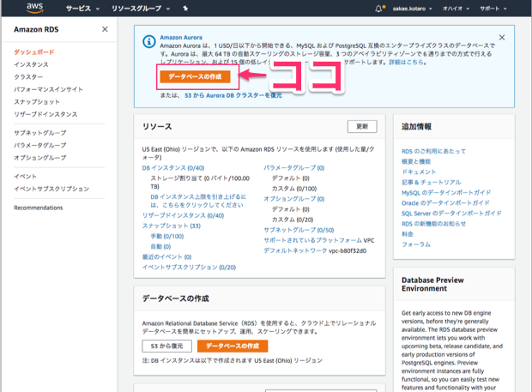Open サブネットグループ (0/50) link

click(299, 230)
